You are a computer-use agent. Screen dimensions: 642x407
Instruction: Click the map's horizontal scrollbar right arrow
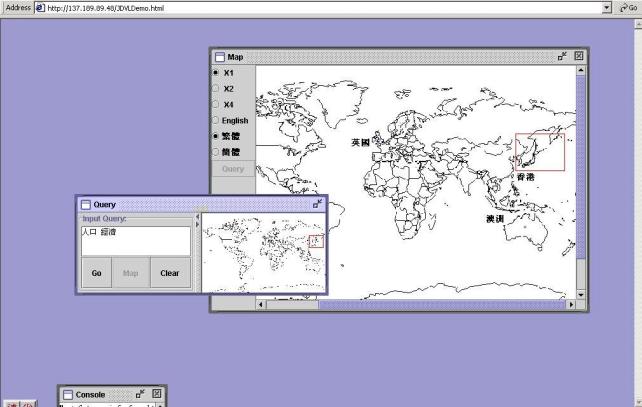point(569,303)
